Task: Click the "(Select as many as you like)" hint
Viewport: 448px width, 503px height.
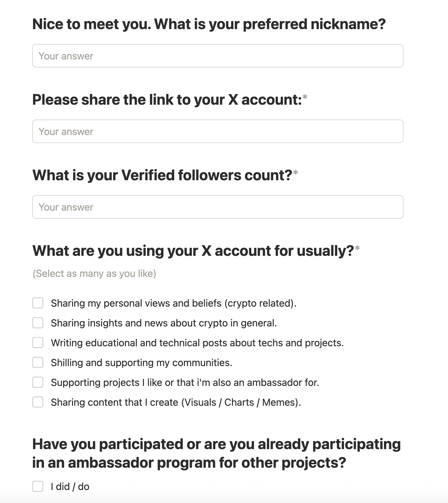Action: pyautogui.click(x=94, y=273)
